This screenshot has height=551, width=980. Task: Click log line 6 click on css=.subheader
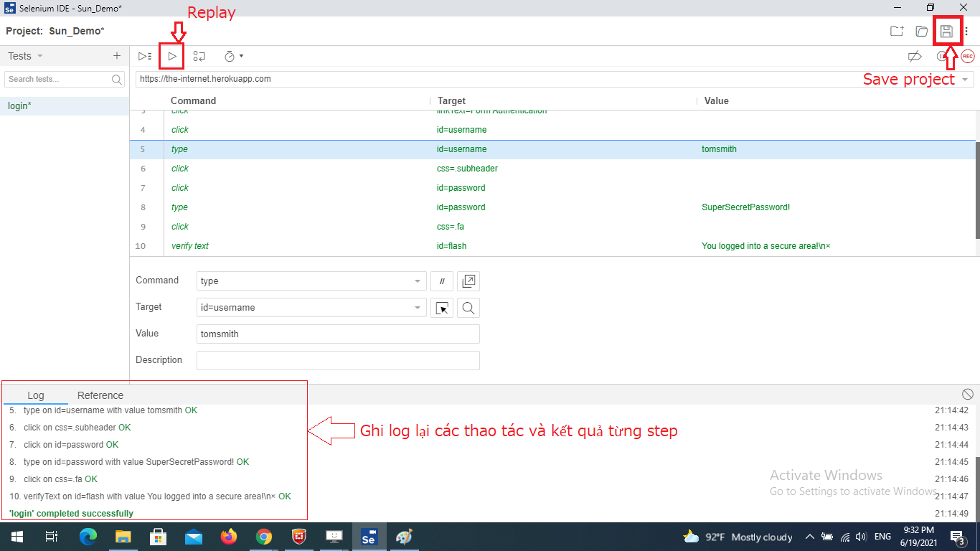click(70, 428)
